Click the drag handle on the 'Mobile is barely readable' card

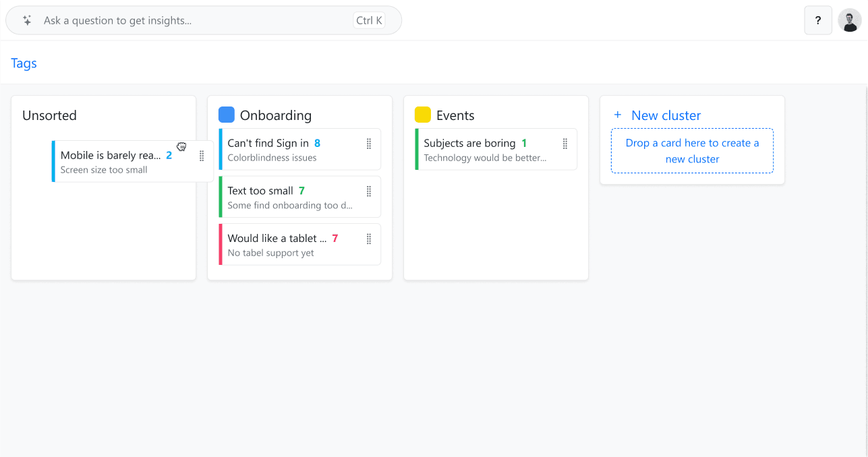[201, 156]
